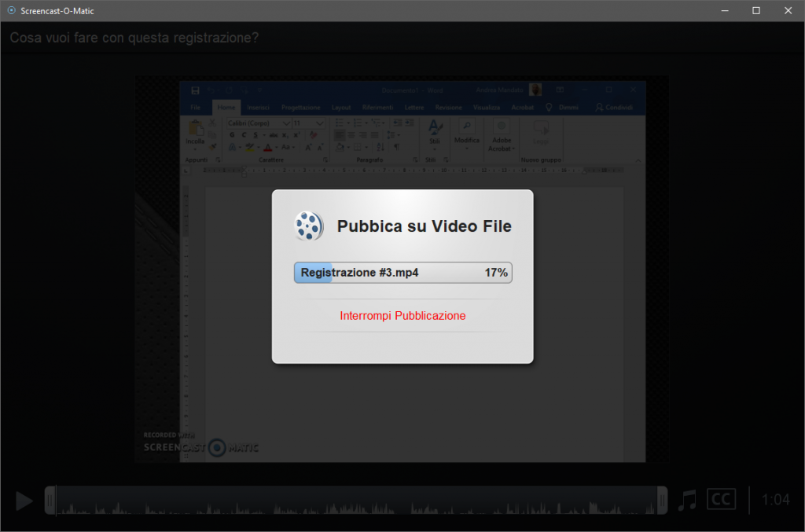Click the right trim handle of the timeline
Viewport: 805px width, 532px height.
(x=662, y=501)
